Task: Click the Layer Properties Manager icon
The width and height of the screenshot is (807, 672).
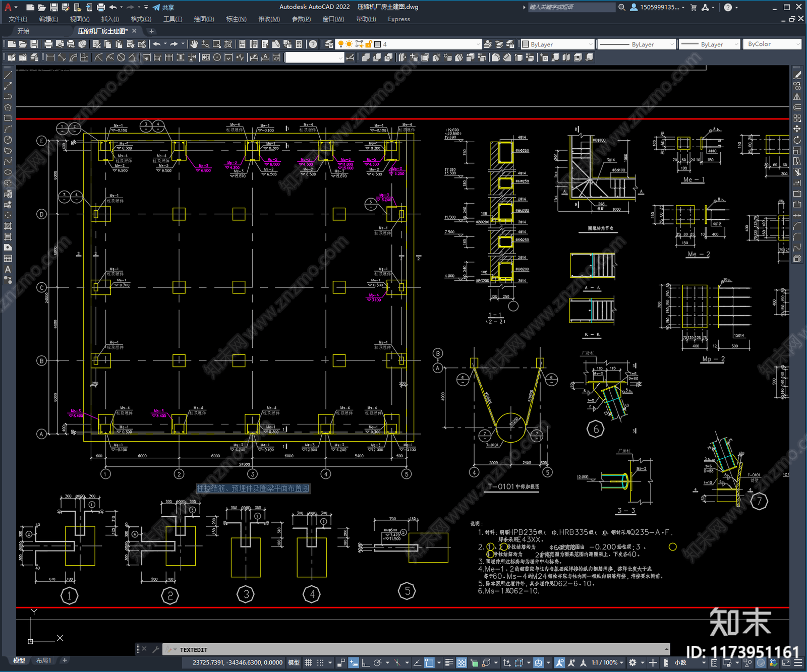Action: [x=329, y=44]
